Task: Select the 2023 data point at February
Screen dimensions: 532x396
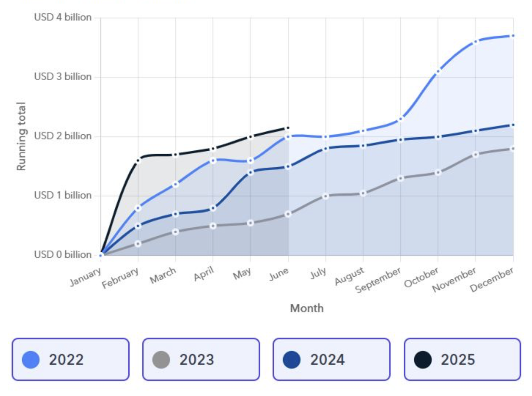Action: point(138,244)
